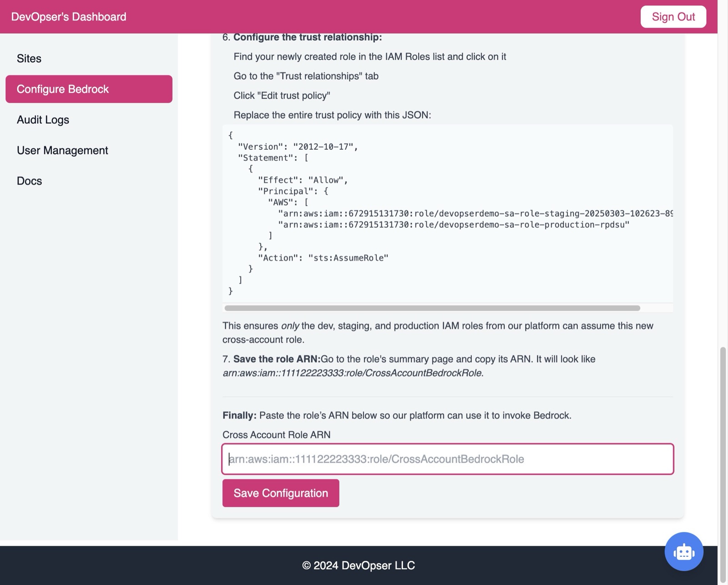Open the Docs menu item
Screen dimensions: 728x585
pos(89,181)
